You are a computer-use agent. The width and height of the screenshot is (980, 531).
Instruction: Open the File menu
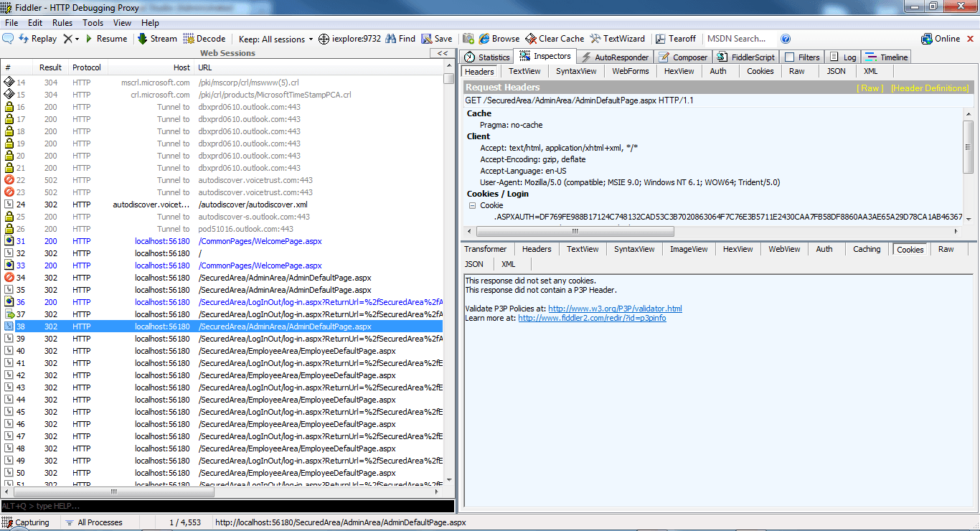(x=11, y=23)
